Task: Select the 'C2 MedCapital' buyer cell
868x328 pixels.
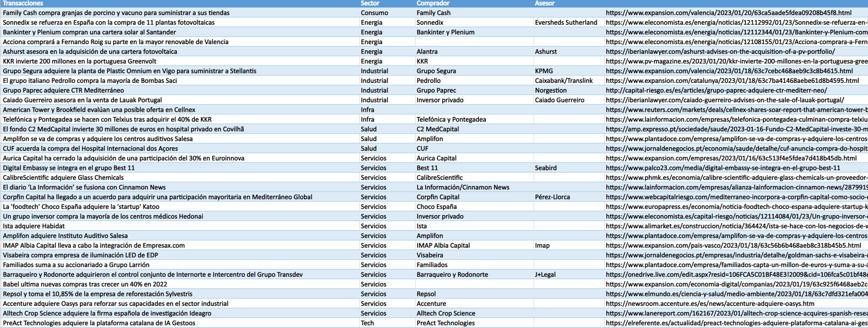Action: coord(474,129)
